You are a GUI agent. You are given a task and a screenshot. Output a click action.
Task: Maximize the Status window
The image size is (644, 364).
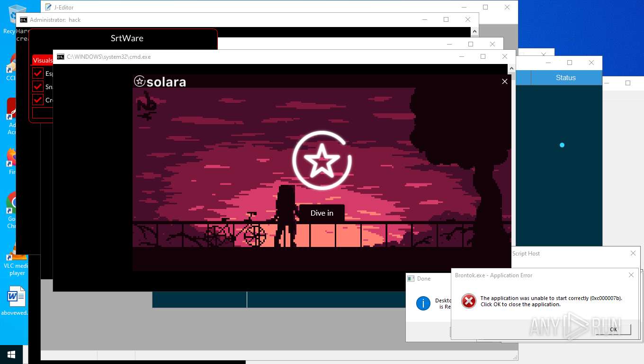point(570,63)
